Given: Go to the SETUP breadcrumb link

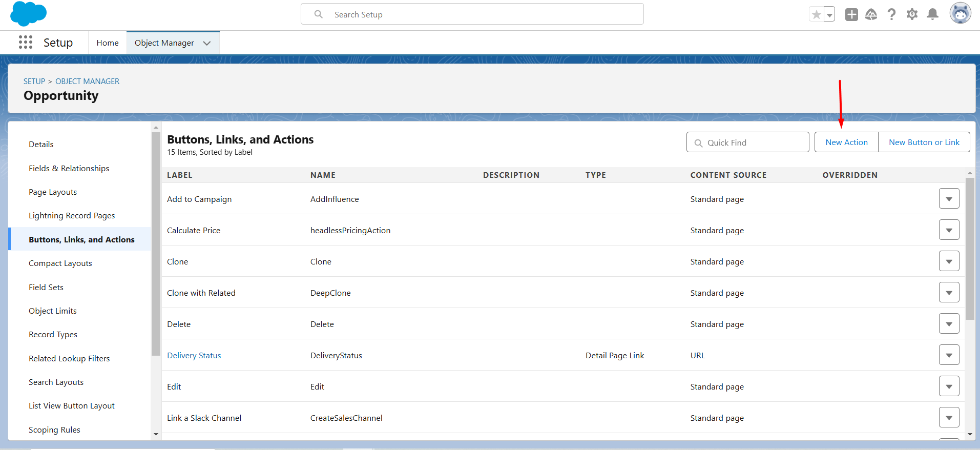Looking at the screenshot, I should [x=34, y=81].
